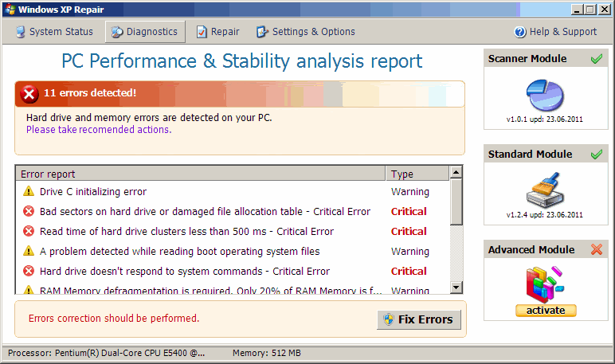Click the Fix Errors button
Viewport: 615px width, 364px height.
418,319
